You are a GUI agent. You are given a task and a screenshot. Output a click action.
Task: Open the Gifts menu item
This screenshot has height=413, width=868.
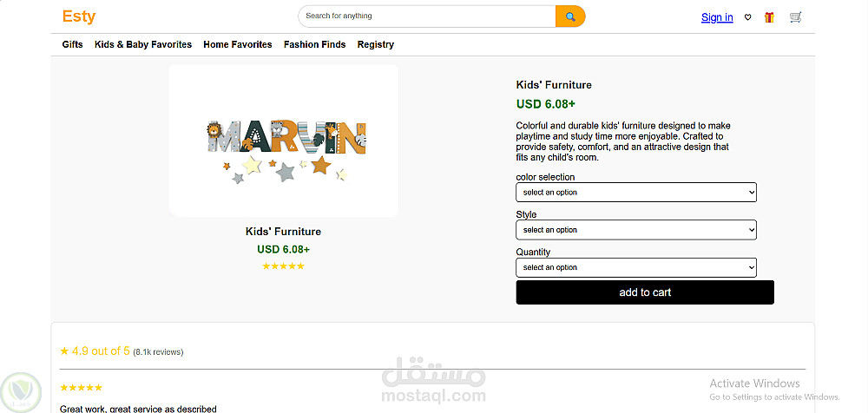tap(73, 44)
